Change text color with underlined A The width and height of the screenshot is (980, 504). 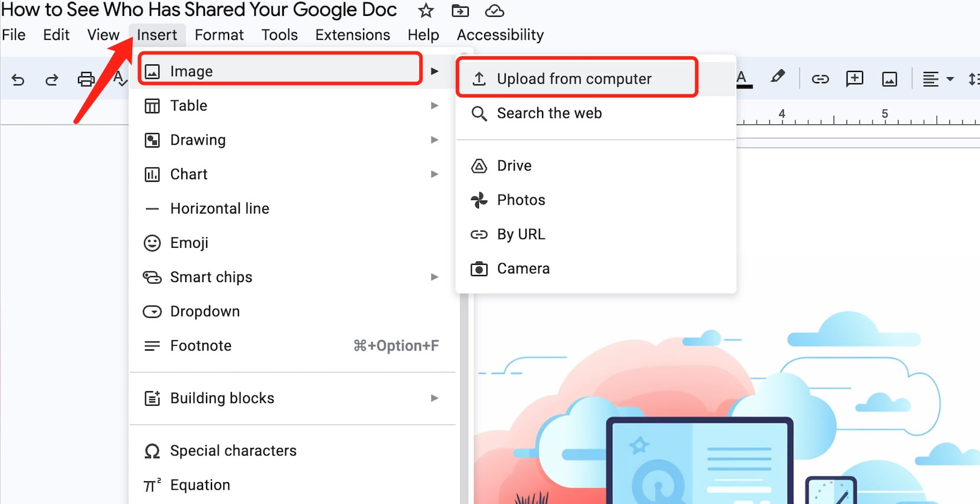(x=744, y=78)
